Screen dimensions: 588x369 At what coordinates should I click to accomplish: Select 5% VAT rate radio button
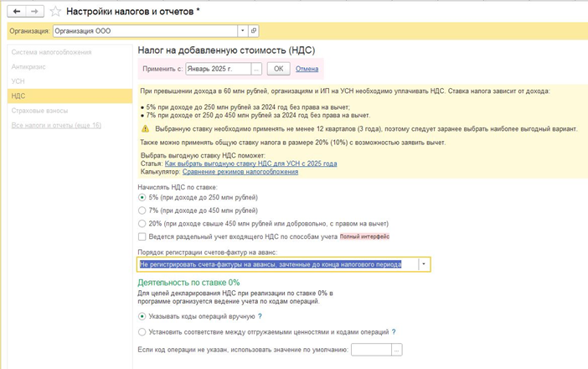point(142,197)
